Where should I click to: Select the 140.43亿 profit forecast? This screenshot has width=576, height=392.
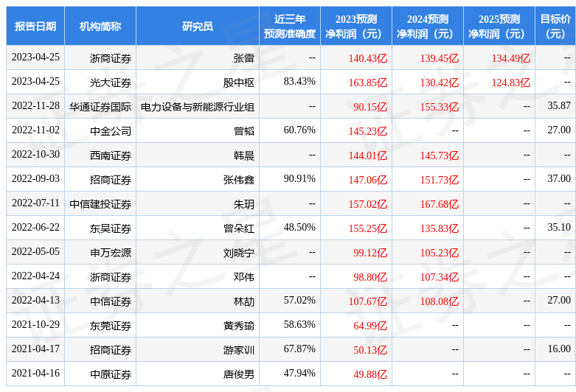pyautogui.click(x=368, y=58)
